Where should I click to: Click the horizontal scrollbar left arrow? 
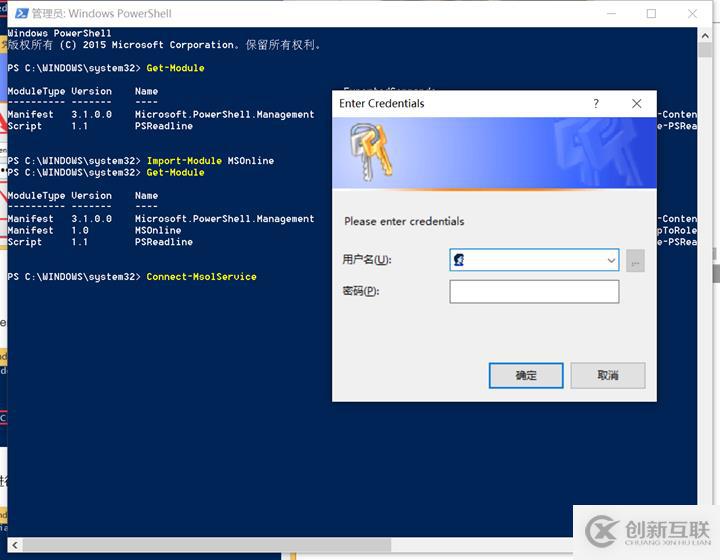[x=15, y=545]
